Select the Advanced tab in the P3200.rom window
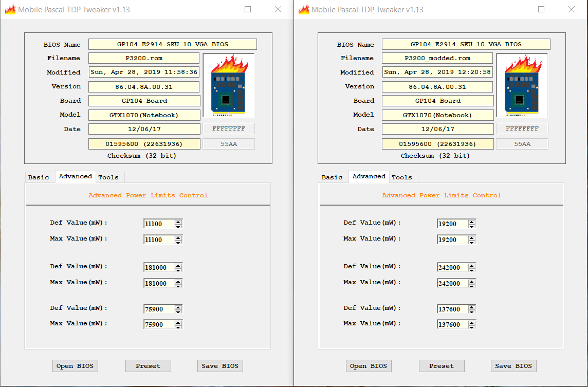Image resolution: width=588 pixels, height=387 pixels. coord(76,177)
